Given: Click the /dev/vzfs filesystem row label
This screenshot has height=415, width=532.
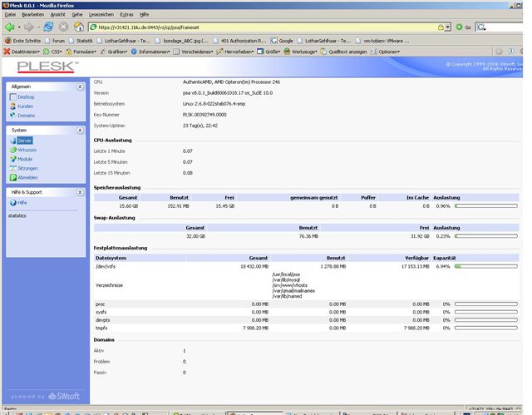Looking at the screenshot, I should tap(106, 266).
